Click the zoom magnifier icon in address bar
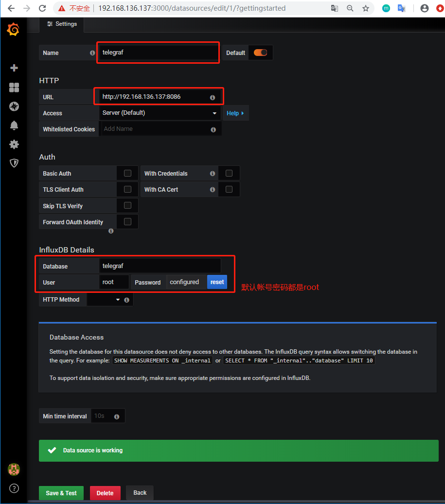Viewport: 445px width, 504px height. click(x=350, y=8)
